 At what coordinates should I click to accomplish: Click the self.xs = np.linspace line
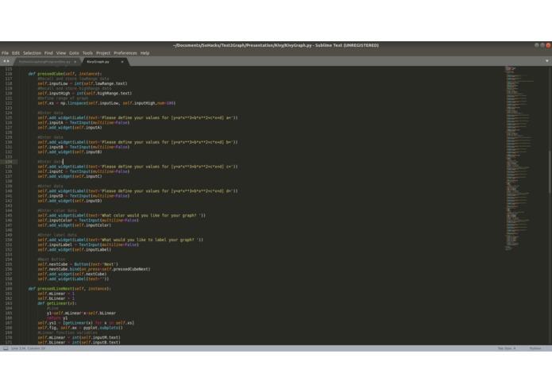click(x=106, y=103)
